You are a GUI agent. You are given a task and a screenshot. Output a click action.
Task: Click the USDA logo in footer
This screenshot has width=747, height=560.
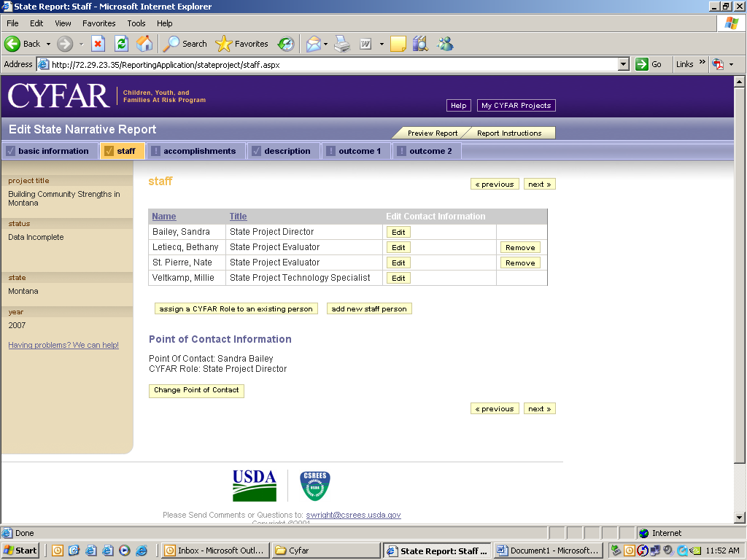[255, 486]
